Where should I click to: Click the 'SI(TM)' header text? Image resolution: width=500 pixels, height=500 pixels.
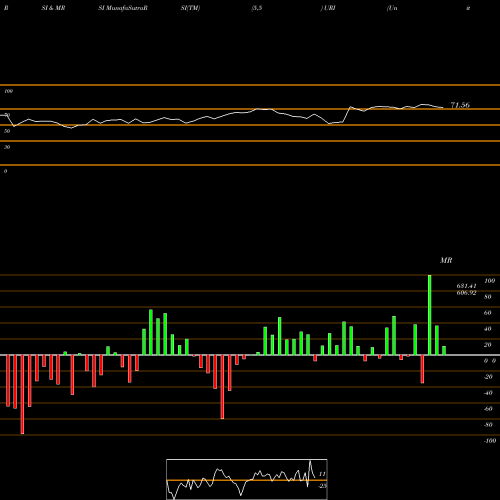click(x=190, y=8)
